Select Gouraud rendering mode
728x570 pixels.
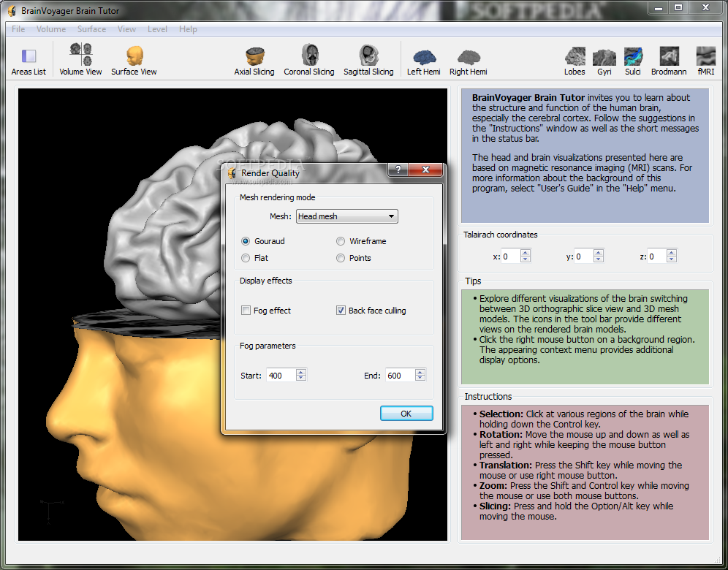coord(246,241)
